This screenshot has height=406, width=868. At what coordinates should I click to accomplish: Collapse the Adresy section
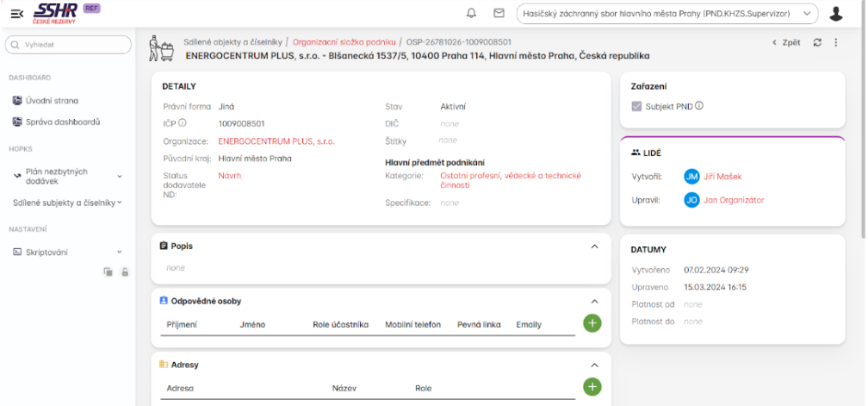(x=594, y=365)
